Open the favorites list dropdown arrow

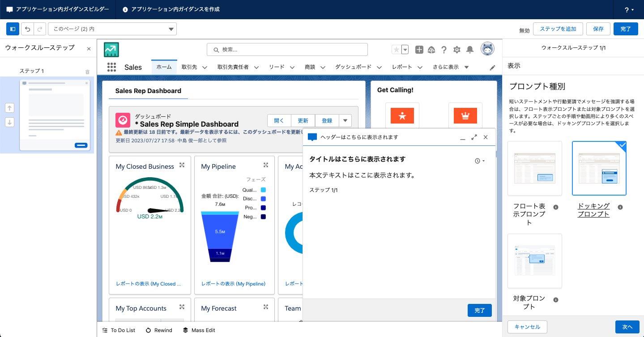coord(405,50)
